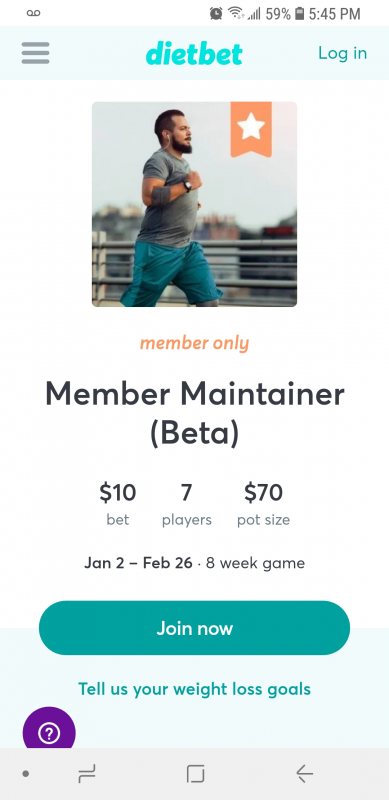This screenshot has width=389, height=800.
Task: Tap the dietbet logo
Action: [194, 54]
